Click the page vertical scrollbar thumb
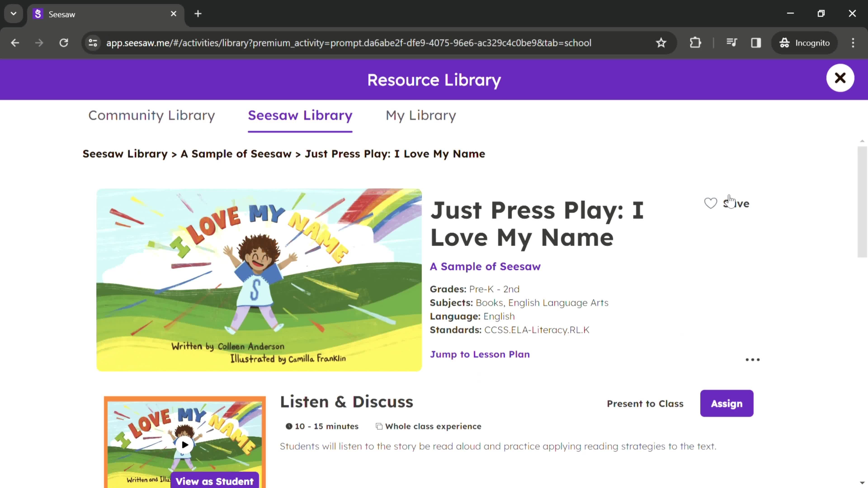868x488 pixels. (862, 201)
